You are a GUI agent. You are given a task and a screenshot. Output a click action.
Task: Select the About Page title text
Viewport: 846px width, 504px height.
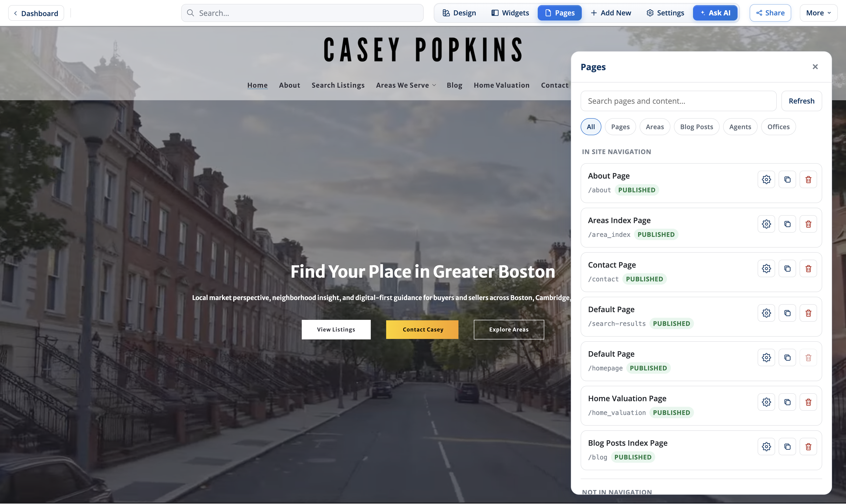(609, 176)
